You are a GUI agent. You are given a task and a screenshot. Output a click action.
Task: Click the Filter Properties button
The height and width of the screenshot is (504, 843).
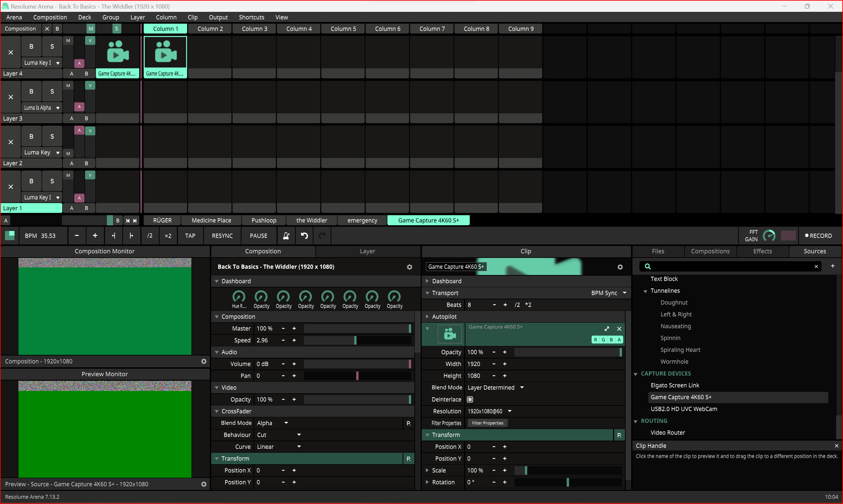[x=487, y=423]
